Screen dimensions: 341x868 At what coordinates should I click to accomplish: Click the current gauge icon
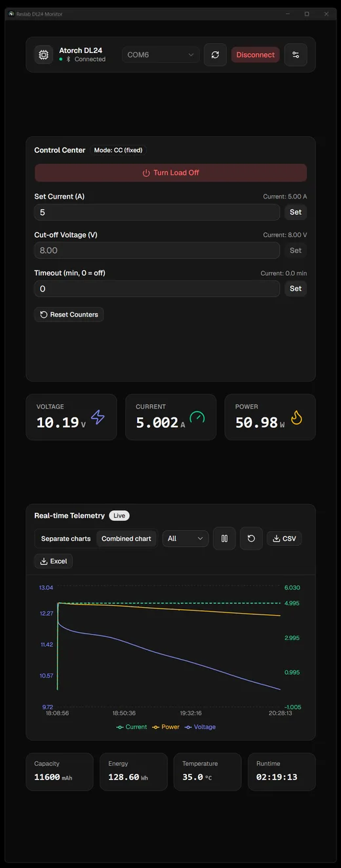197,417
